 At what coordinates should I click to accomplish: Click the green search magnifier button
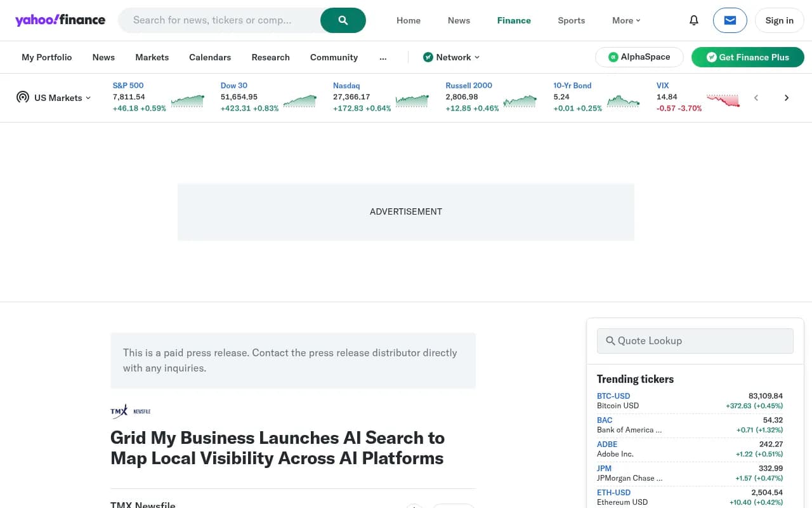(343, 20)
